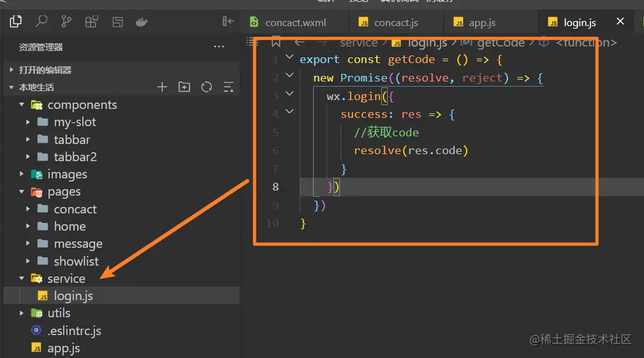644x358 pixels.
Task: Collapse the sidebar panel icon
Action: [x=228, y=22]
